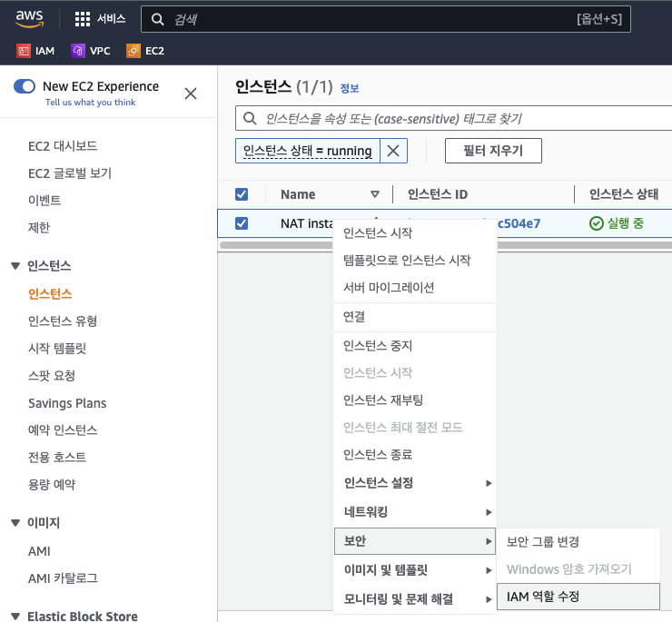Collapse the 이미지 sidebar section
This screenshot has height=622, width=672.
click(15, 522)
